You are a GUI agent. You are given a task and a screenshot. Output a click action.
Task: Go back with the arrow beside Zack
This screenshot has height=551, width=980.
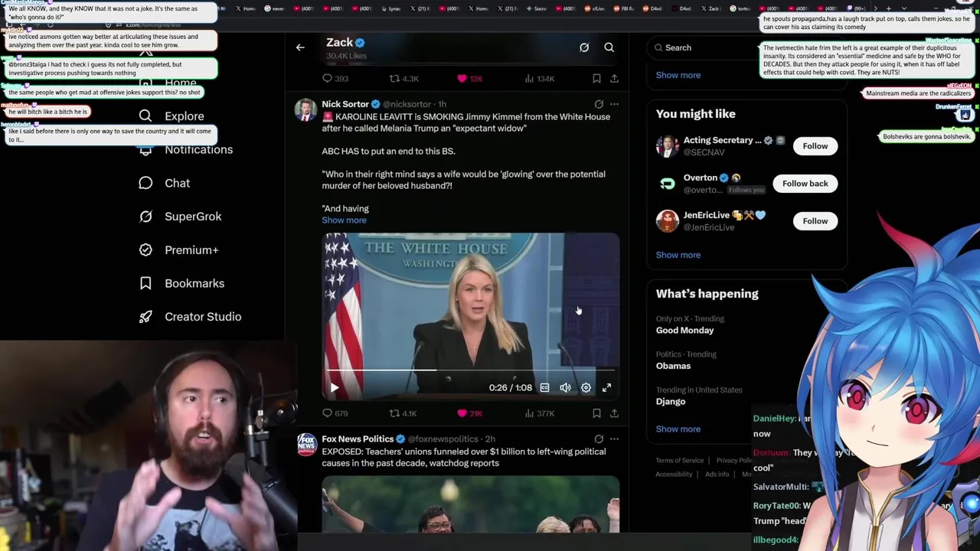[300, 47]
